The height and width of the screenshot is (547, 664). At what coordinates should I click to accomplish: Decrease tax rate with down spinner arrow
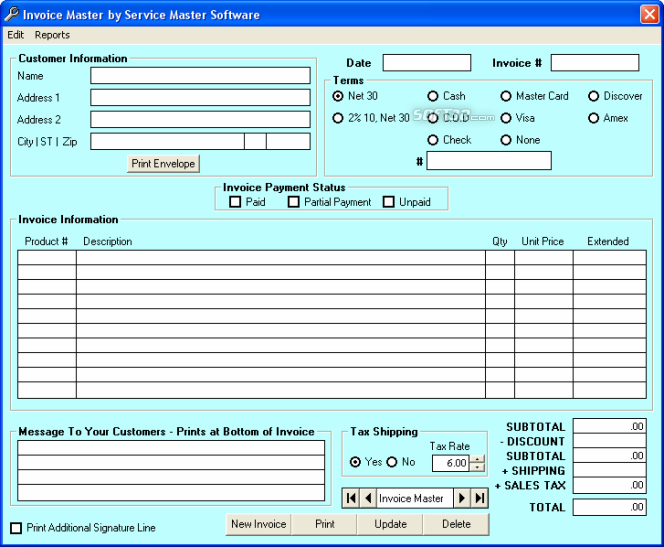[x=477, y=467]
